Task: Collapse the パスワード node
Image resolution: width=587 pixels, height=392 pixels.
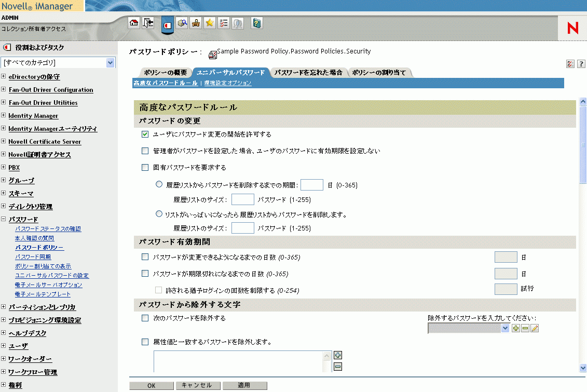Action: click(3, 219)
